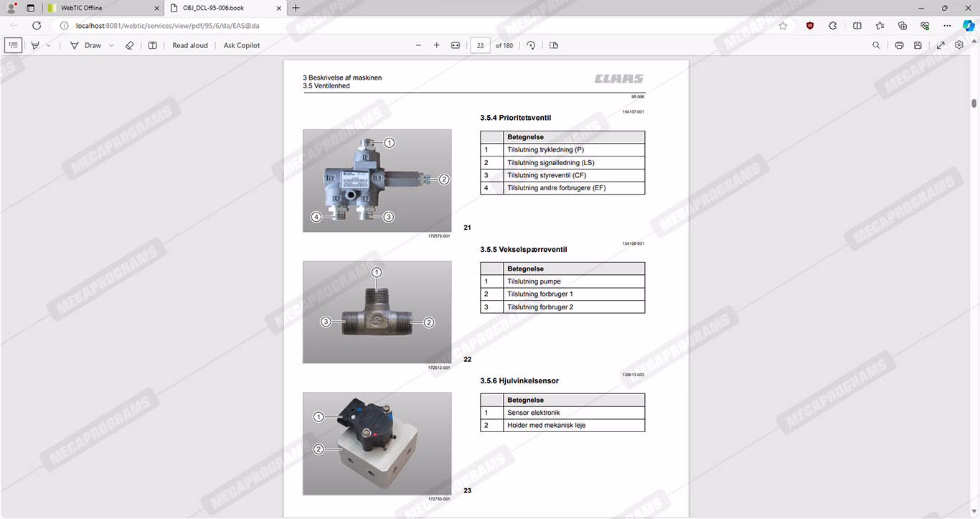The width and height of the screenshot is (980, 519).
Task: Open a new browser tab
Action: pyautogui.click(x=296, y=8)
